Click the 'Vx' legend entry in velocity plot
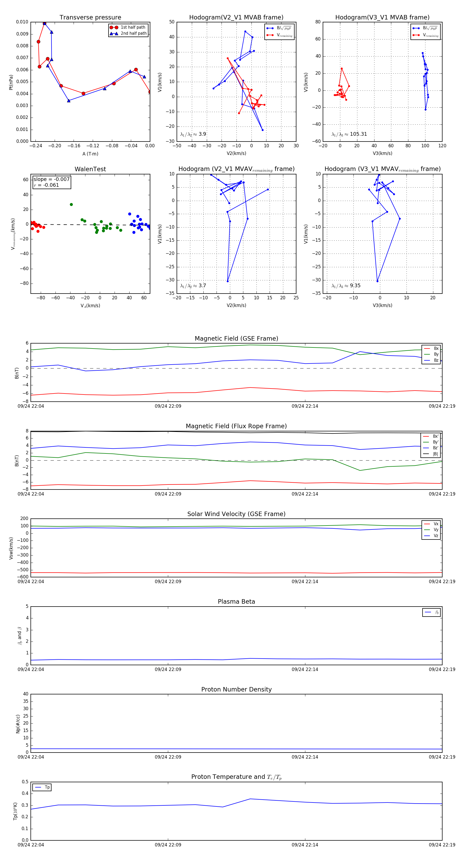 point(431,524)
